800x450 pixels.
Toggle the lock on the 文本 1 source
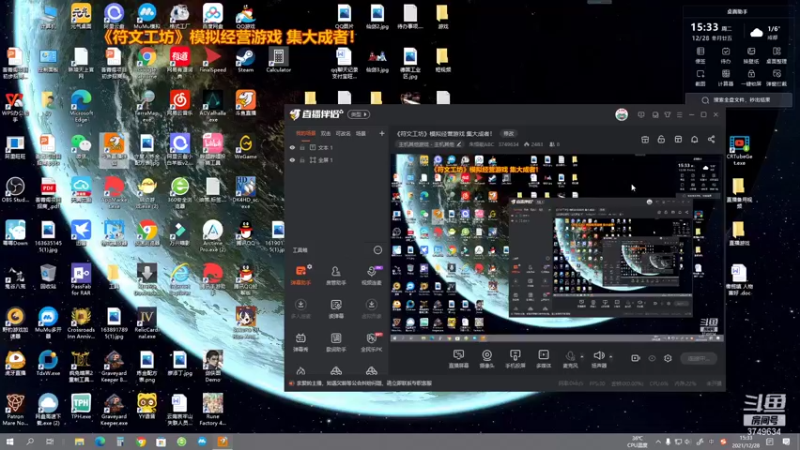302,147
